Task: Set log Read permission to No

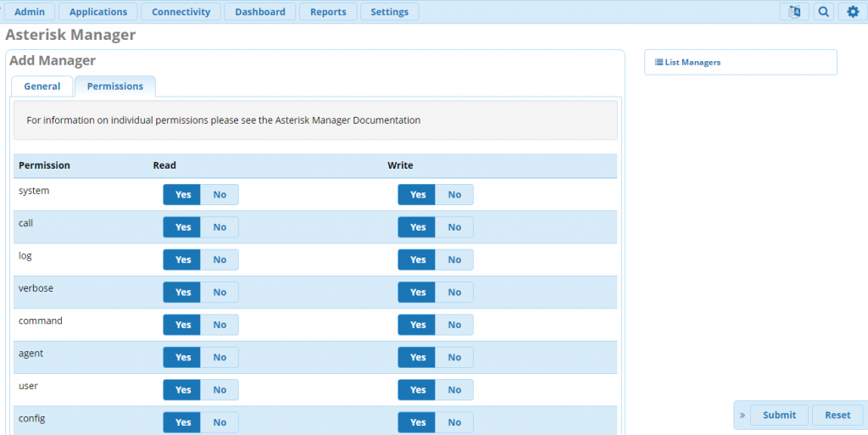Action: 220,259
